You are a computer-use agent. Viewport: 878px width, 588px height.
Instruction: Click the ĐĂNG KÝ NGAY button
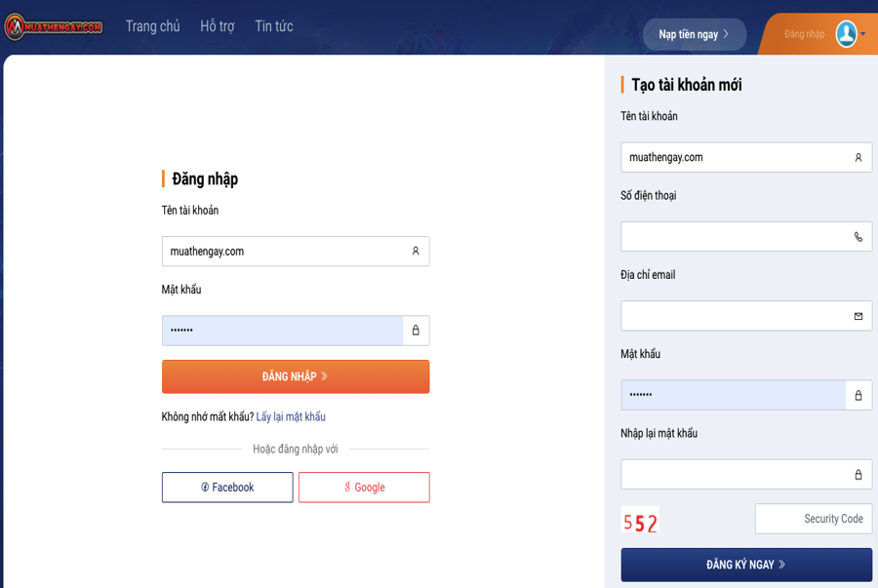click(x=746, y=565)
